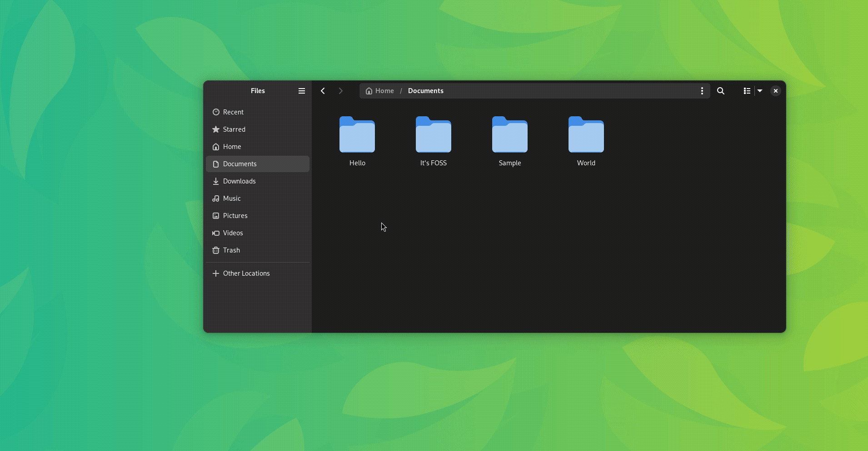Navigate back using the back arrow
The image size is (868, 451).
point(323,91)
